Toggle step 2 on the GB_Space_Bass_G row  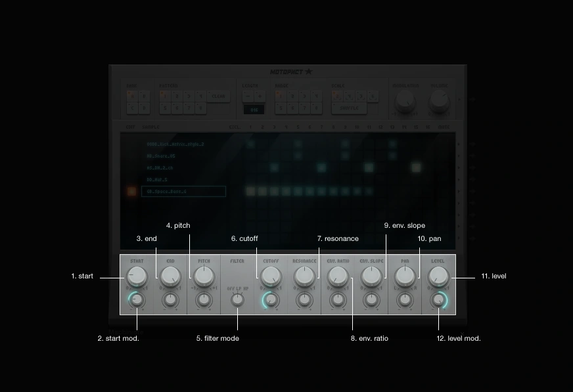coord(262,191)
